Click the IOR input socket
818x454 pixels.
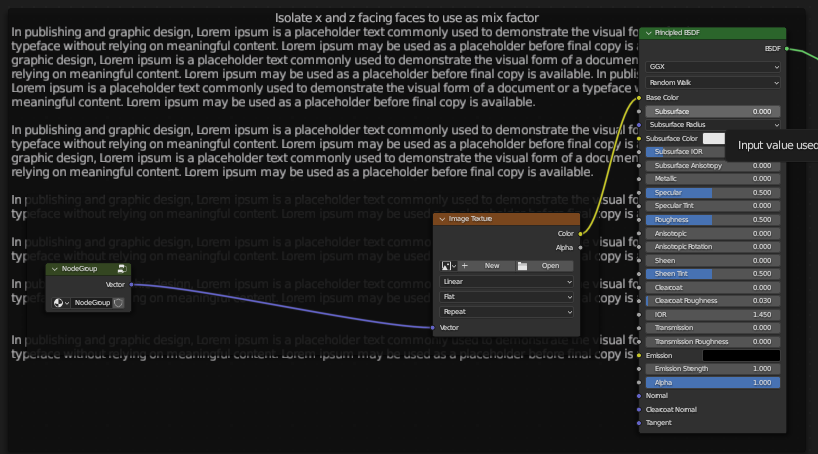639,315
